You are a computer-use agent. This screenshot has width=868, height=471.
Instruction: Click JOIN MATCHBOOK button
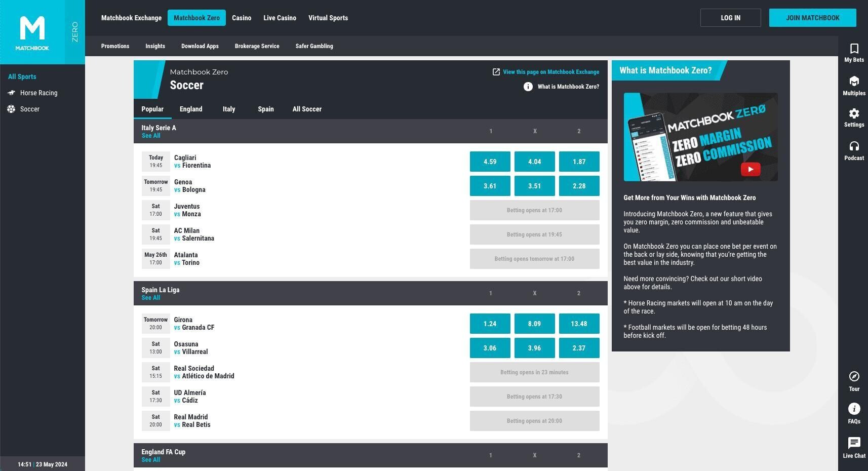[x=813, y=18]
